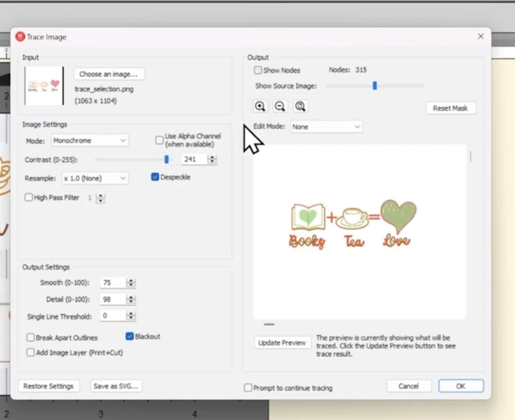Image resolution: width=515 pixels, height=420 pixels.
Task: Toggle the Blackout checkbox
Action: pos(130,336)
